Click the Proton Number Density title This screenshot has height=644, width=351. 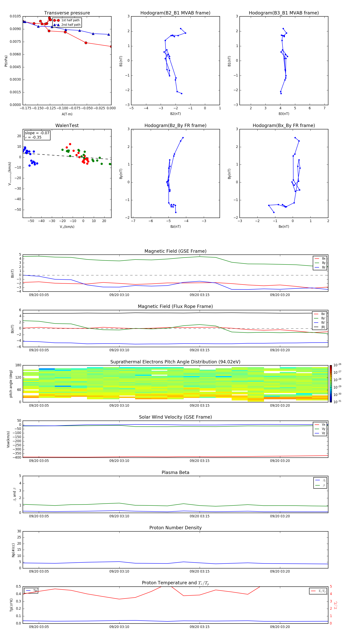coord(175,528)
